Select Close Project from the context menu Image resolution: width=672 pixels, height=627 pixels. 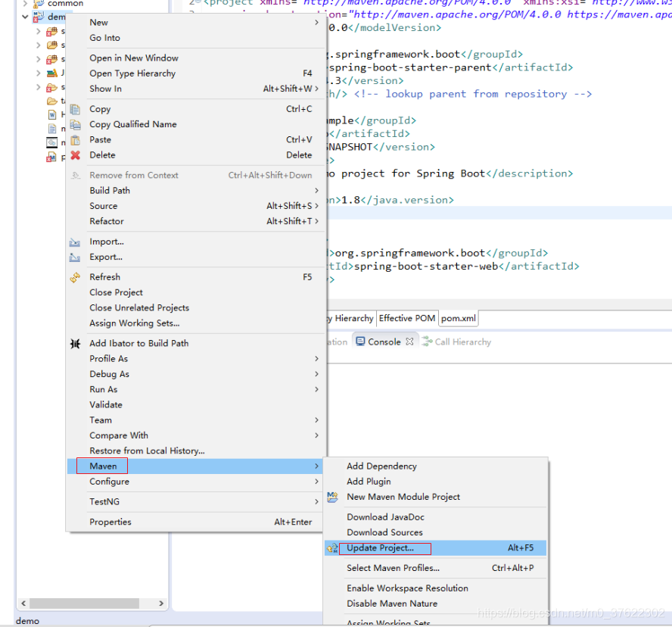[116, 292]
